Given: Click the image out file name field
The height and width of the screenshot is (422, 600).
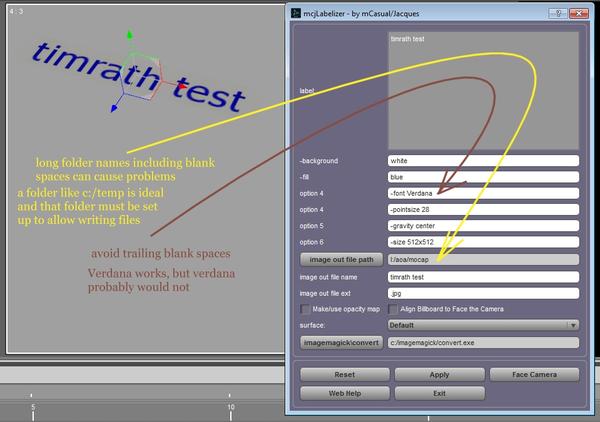Looking at the screenshot, I should click(483, 277).
